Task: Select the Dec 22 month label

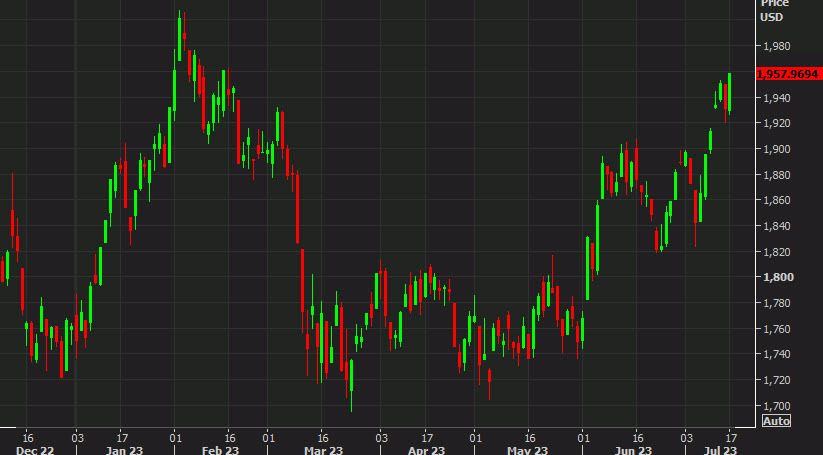Action: click(35, 450)
